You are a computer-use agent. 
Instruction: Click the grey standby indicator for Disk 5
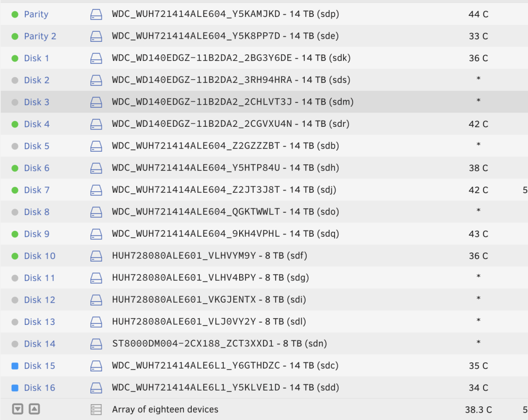click(15, 146)
